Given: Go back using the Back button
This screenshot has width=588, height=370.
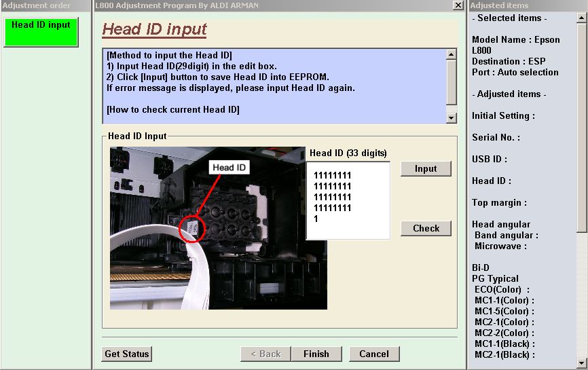Looking at the screenshot, I should 265,354.
